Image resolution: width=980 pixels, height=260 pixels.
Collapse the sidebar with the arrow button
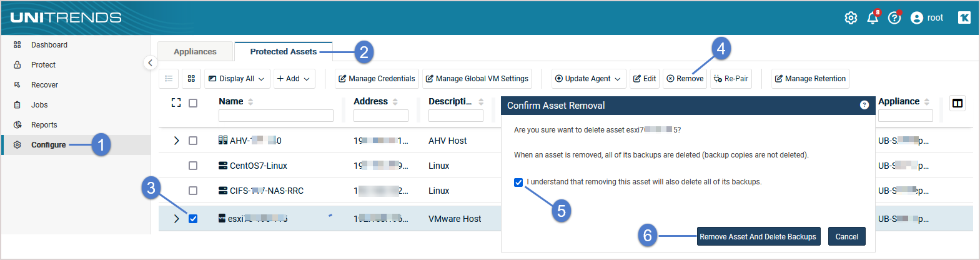pyautogui.click(x=150, y=62)
